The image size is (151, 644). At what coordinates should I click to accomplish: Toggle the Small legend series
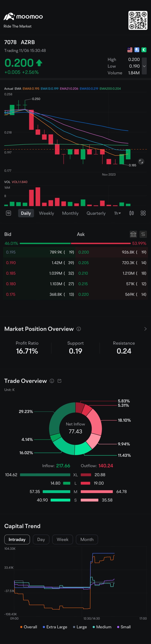pos(124,627)
